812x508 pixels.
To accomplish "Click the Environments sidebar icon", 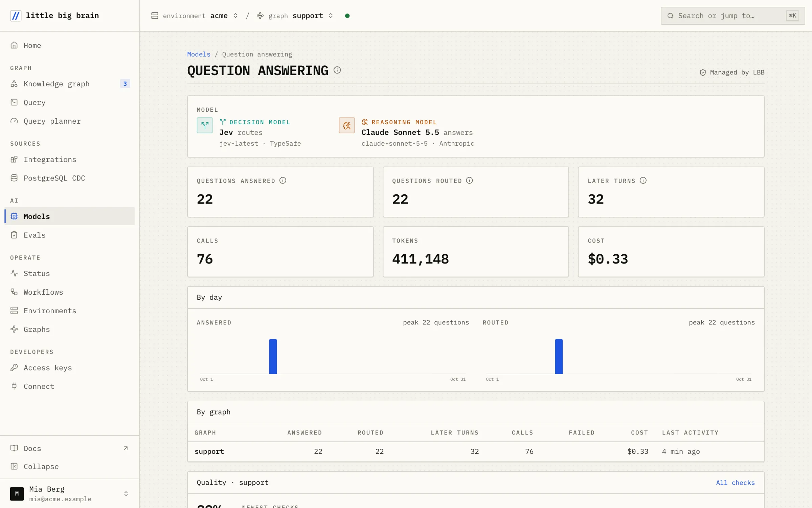I will click(14, 310).
